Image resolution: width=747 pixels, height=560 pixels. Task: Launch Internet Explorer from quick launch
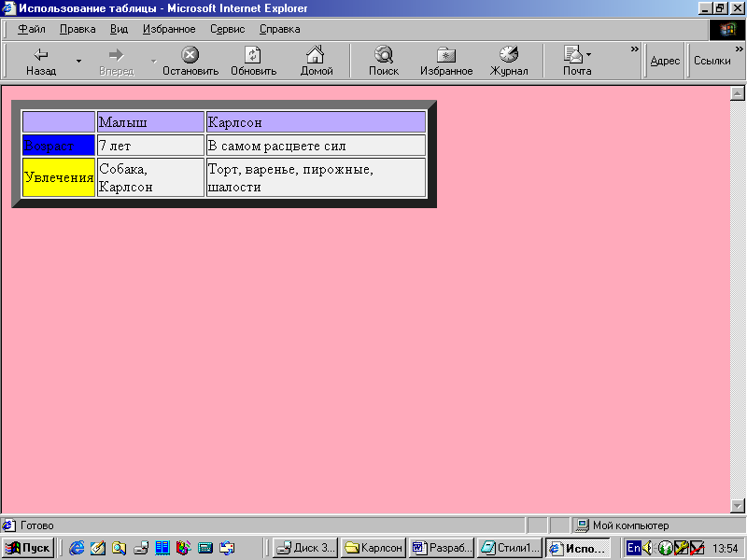click(77, 548)
